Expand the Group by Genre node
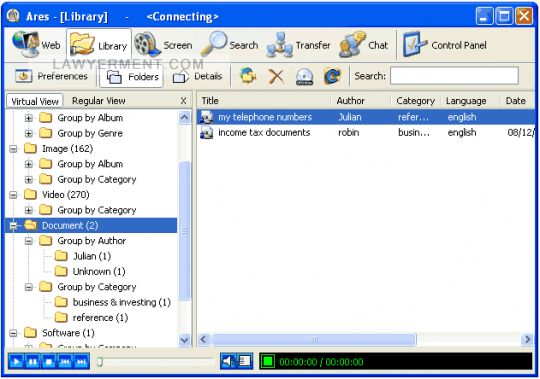The image size is (540, 379). [29, 133]
